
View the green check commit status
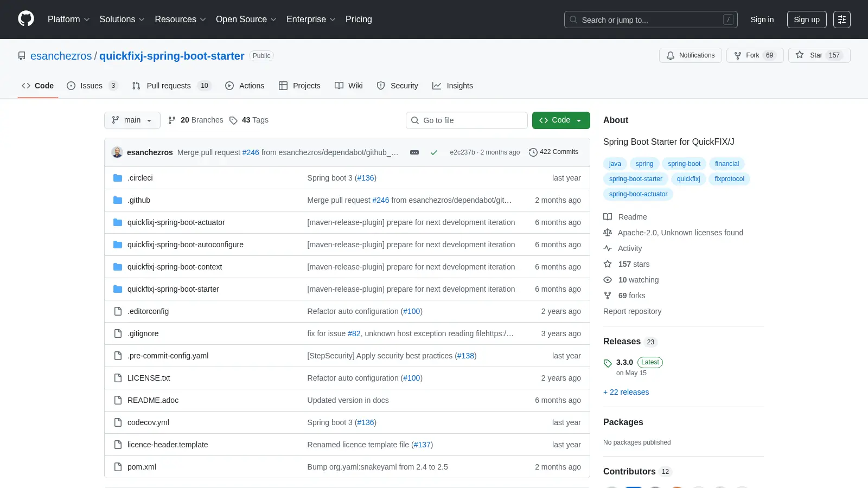point(434,152)
